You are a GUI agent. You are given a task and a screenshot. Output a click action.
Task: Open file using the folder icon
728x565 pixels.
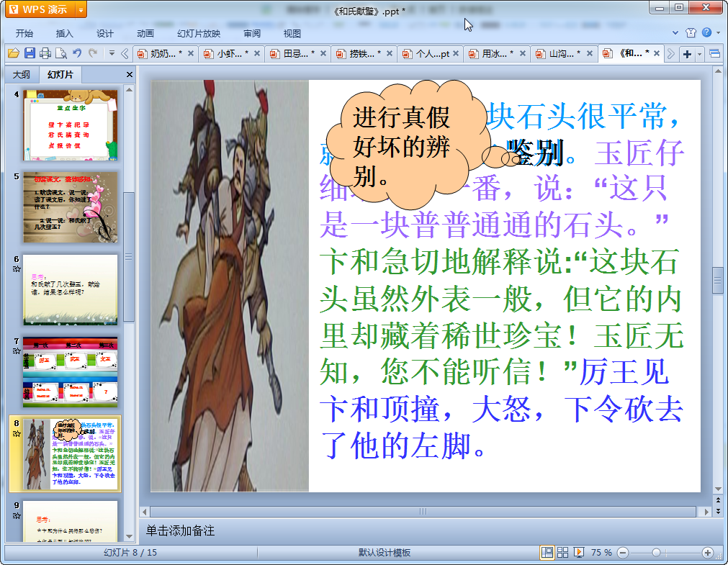pos(14,53)
